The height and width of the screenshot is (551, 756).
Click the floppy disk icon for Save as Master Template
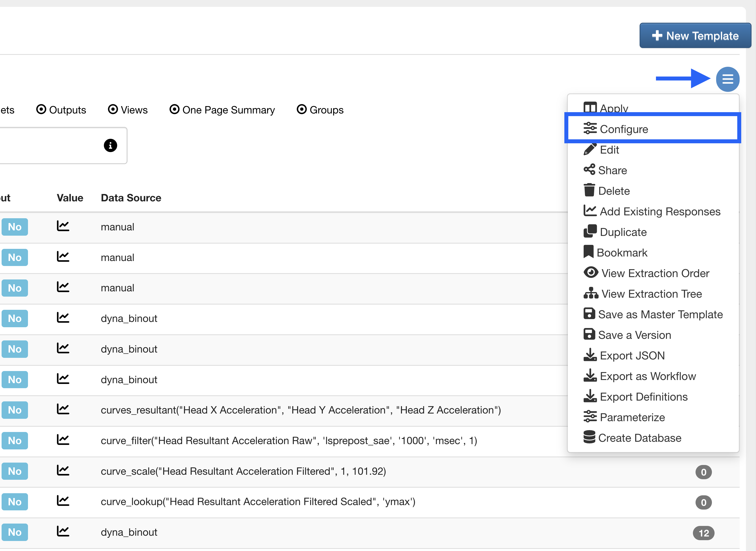[x=589, y=314]
